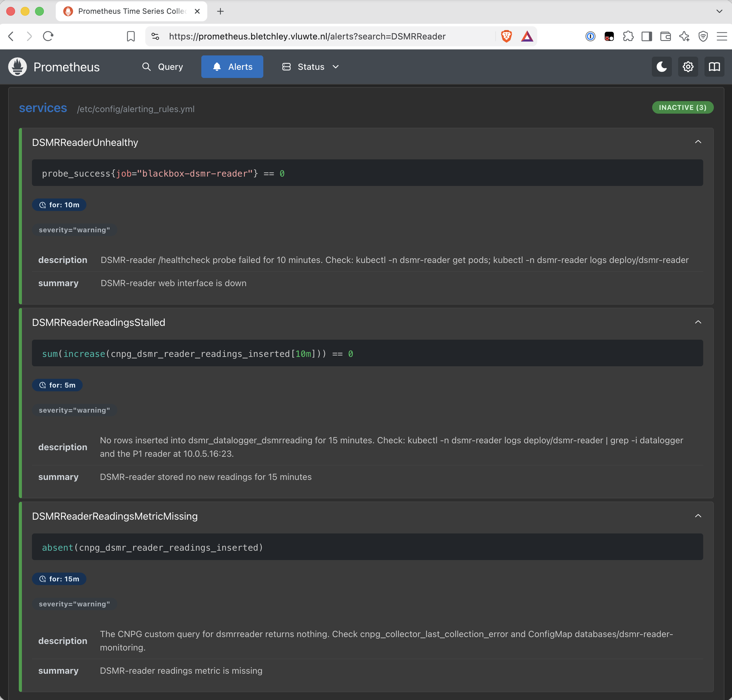Viewport: 732px width, 700px height.
Task: Click 'DSMR-reader web interface is down' summary
Action: tap(173, 283)
